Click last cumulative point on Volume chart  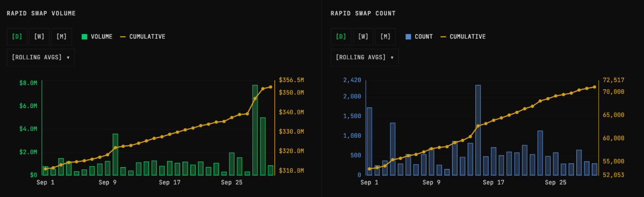click(271, 87)
